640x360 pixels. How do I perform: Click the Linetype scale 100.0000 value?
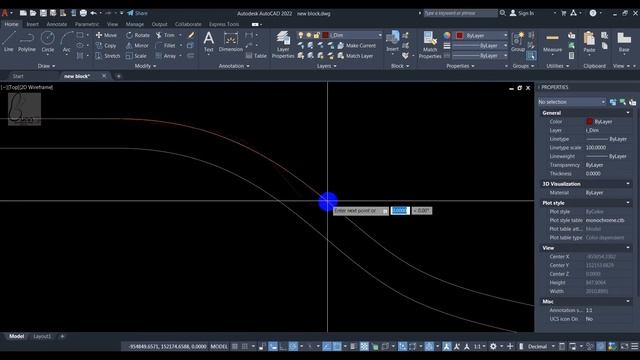point(596,147)
